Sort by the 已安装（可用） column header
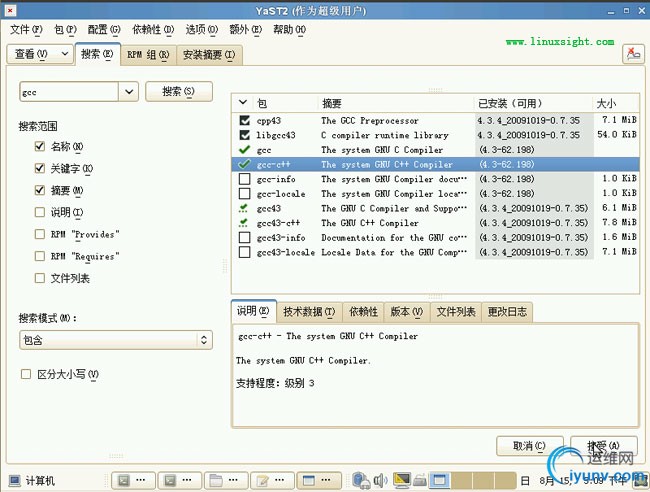Screen dimensions: 650x492 pyautogui.click(x=533, y=103)
